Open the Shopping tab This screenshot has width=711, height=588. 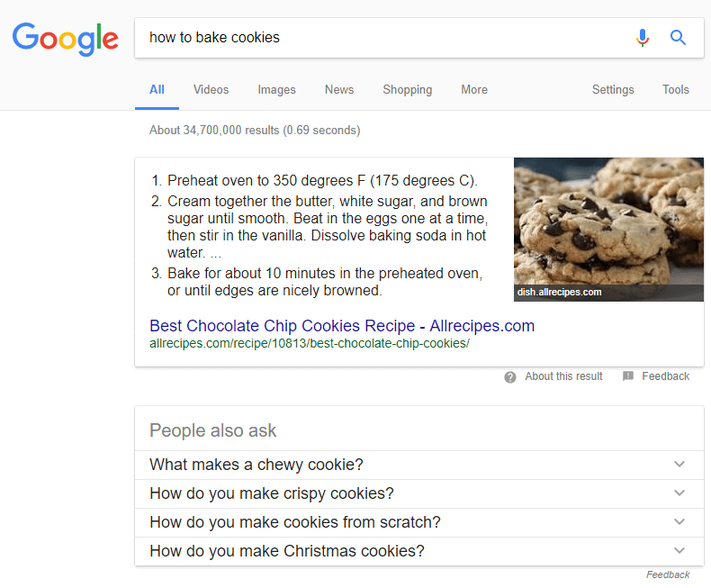407,90
